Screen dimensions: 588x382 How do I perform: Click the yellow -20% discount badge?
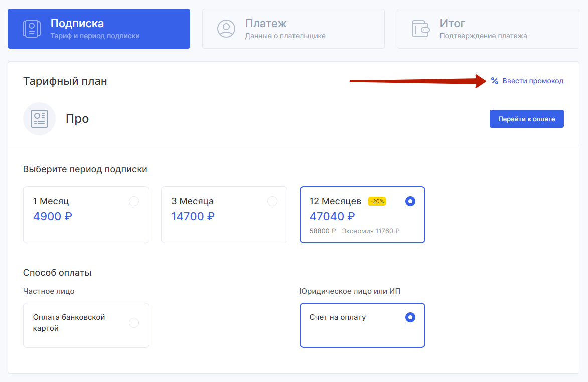coord(377,202)
